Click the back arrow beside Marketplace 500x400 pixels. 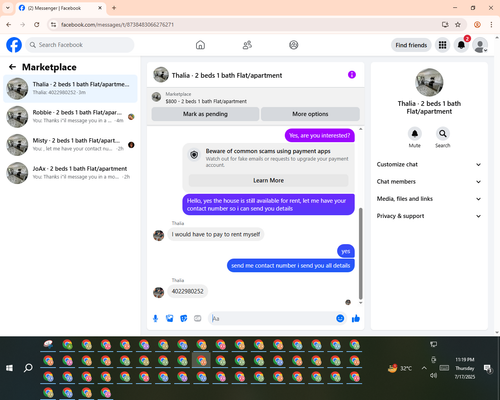click(x=12, y=67)
